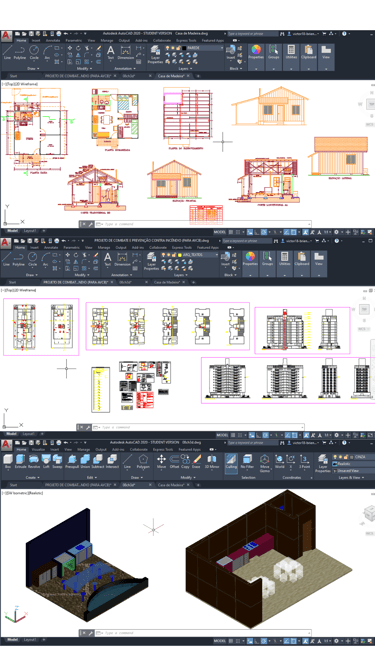Toggle the MODEL status button in the 3D window

(220, 640)
